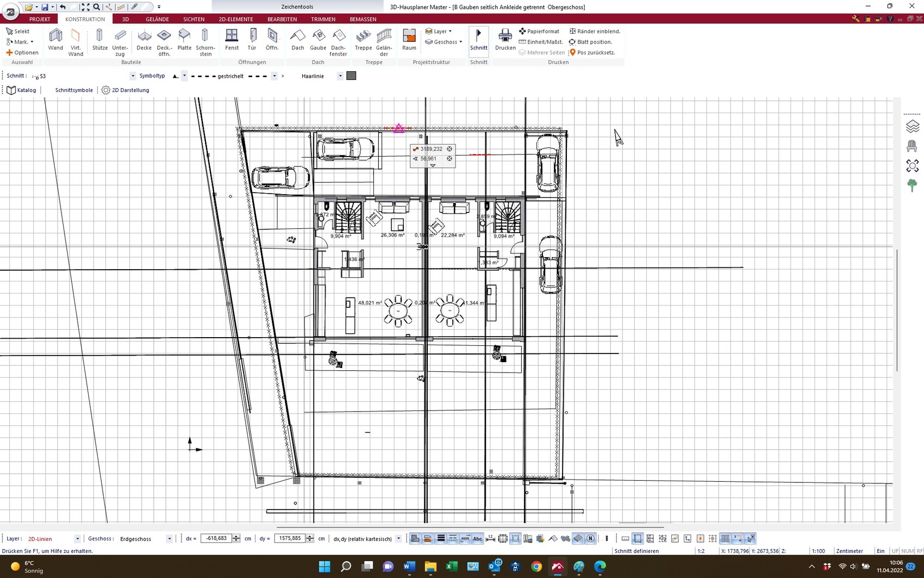Click the Treppe (stairs) tool icon
This screenshot has height=578, width=924.
pyautogui.click(x=363, y=40)
